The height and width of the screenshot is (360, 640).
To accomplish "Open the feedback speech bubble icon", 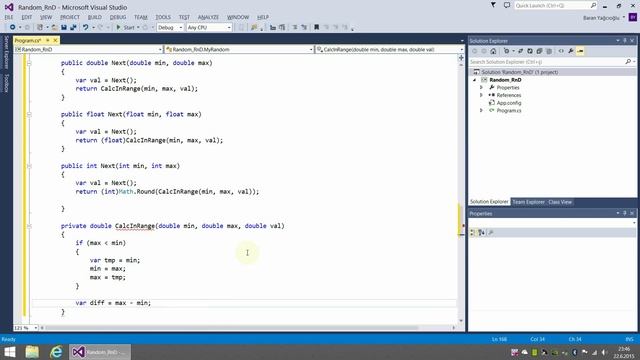I will pos(507,5).
